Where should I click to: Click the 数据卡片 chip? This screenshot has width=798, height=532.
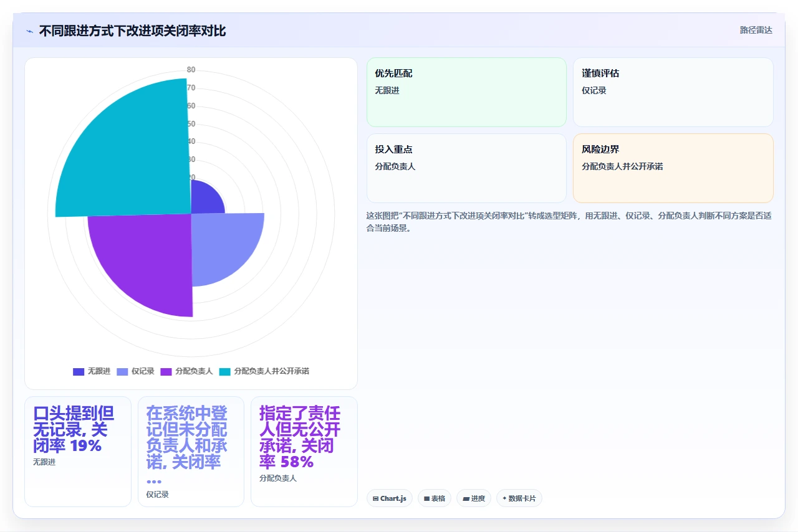[519, 498]
